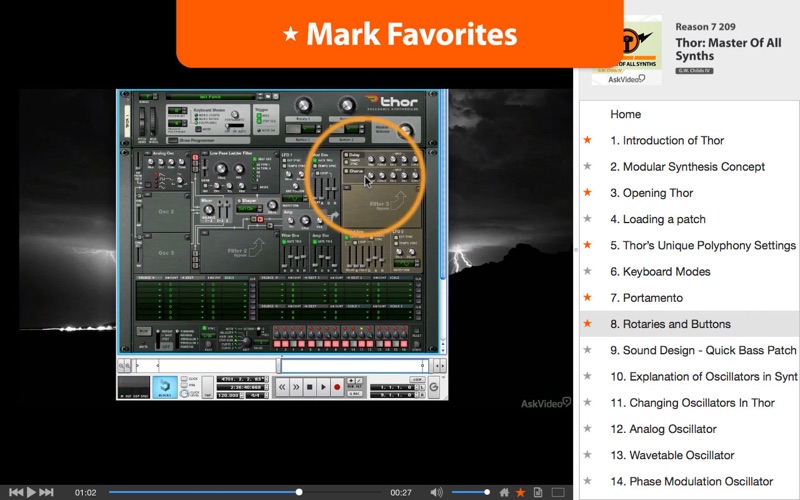Open the notes document icon
Image resolution: width=800 pixels, height=500 pixels.
click(x=538, y=492)
